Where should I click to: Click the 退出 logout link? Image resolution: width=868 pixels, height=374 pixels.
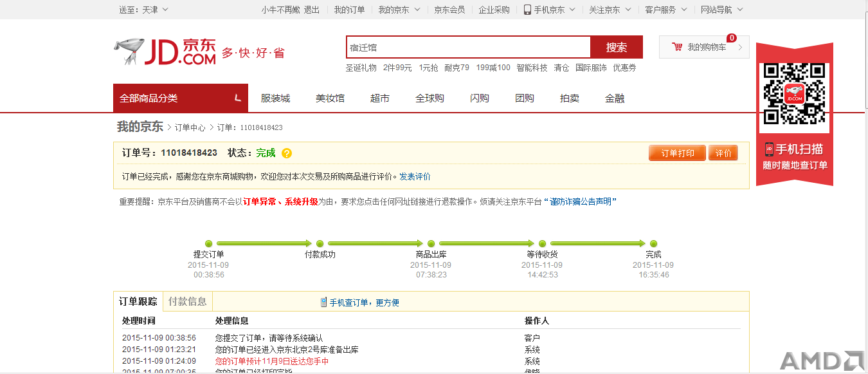312,10
